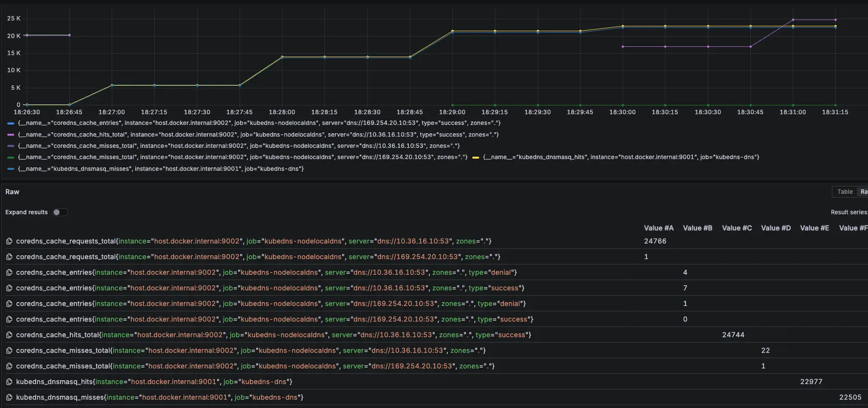Copy coredns_cache_hits_total series to clipboard
This screenshot has height=408, width=868.
point(9,335)
